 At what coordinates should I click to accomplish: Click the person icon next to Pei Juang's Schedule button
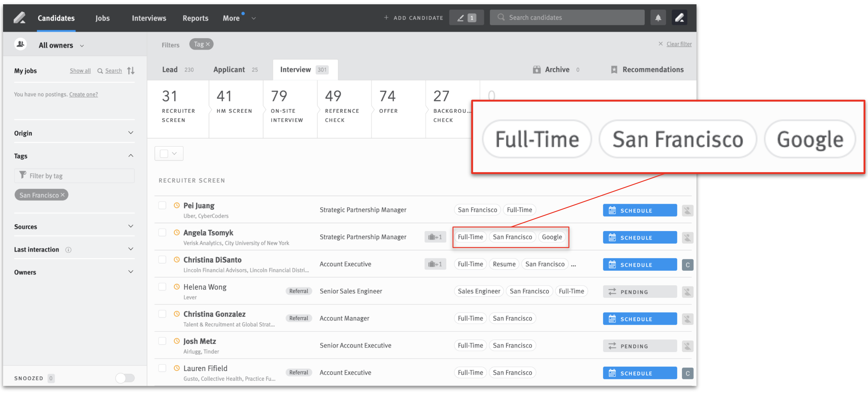pos(687,210)
